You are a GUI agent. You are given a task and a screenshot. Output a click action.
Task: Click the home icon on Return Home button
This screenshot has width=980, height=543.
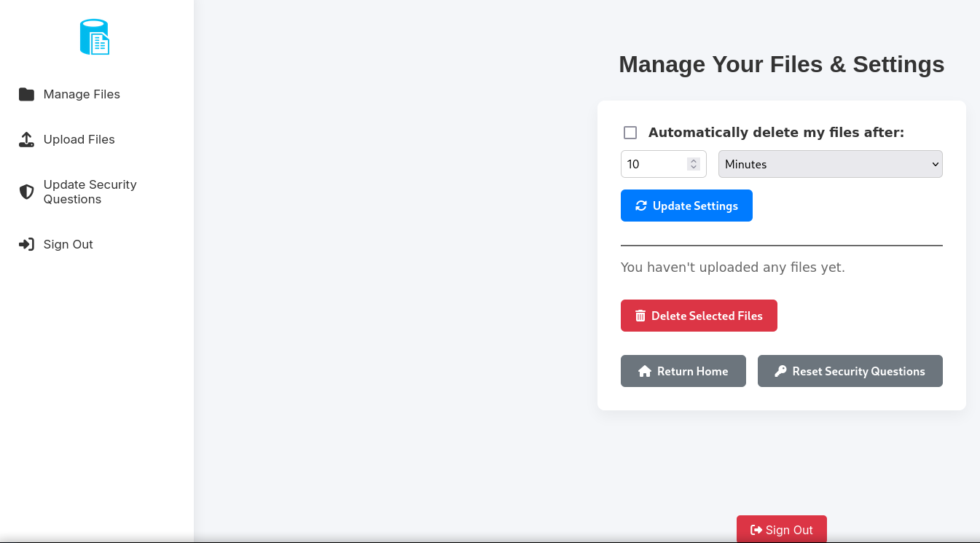click(x=644, y=371)
